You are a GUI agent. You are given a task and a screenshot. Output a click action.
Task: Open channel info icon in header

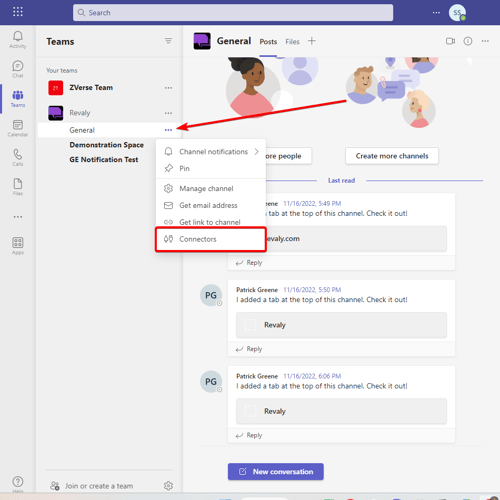click(468, 41)
